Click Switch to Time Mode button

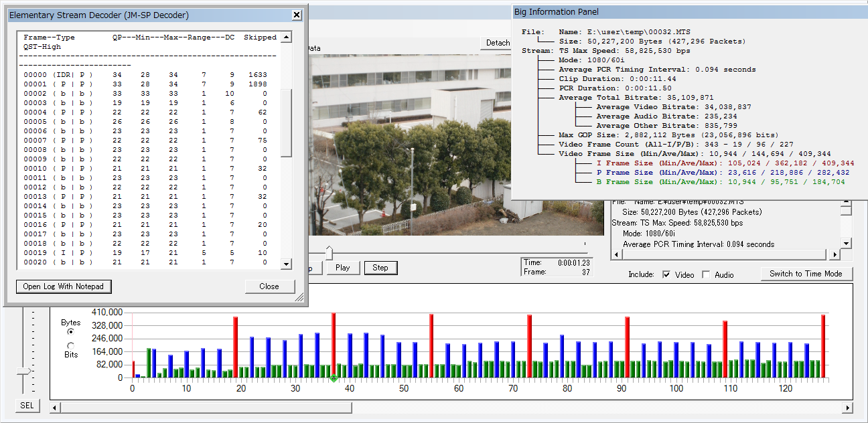point(806,274)
